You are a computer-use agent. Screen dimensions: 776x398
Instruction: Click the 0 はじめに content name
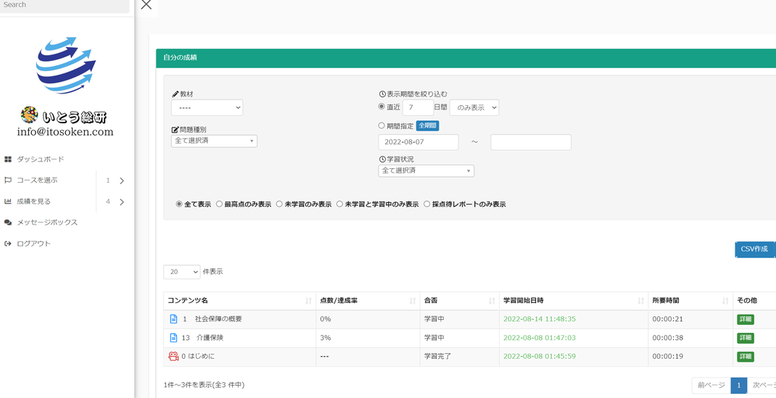pyautogui.click(x=198, y=356)
